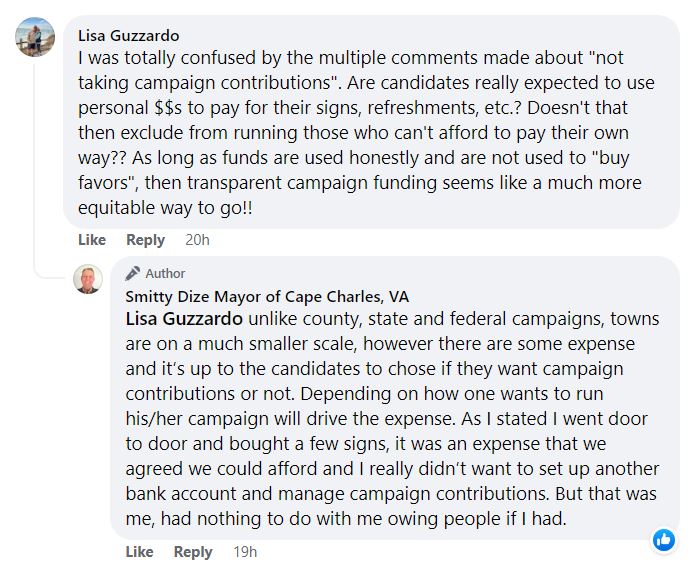Reply to Lisa Guzzardo's comment

[145, 240]
